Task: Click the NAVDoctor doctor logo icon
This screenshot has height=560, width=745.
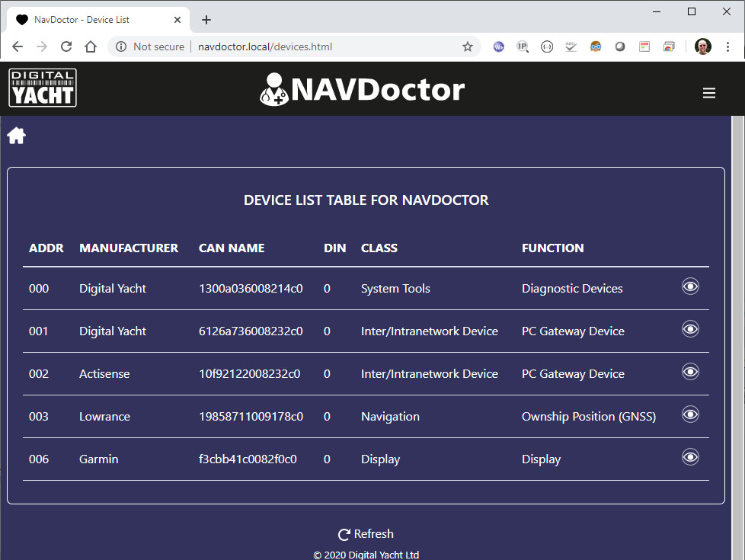Action: coord(274,89)
